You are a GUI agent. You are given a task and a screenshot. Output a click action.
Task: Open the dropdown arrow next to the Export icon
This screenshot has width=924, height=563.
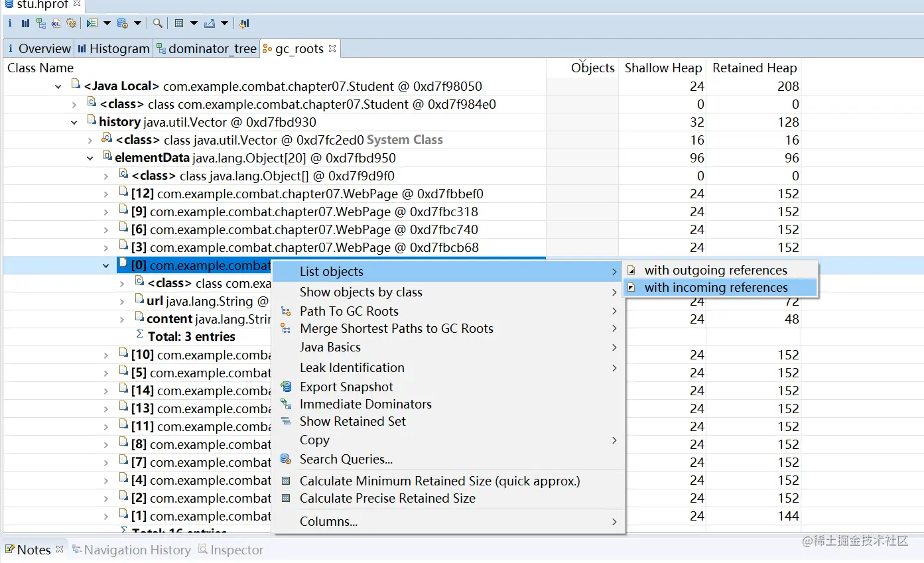click(x=224, y=23)
